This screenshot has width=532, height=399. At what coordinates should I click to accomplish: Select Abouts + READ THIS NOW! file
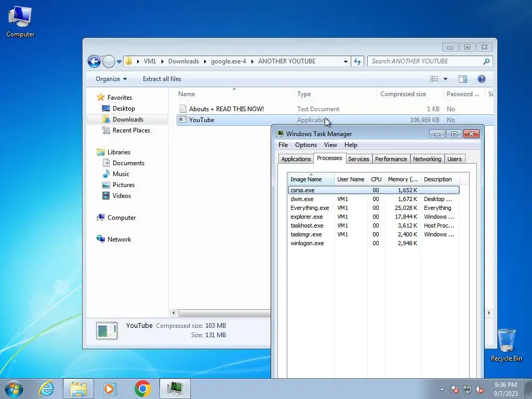pos(227,109)
